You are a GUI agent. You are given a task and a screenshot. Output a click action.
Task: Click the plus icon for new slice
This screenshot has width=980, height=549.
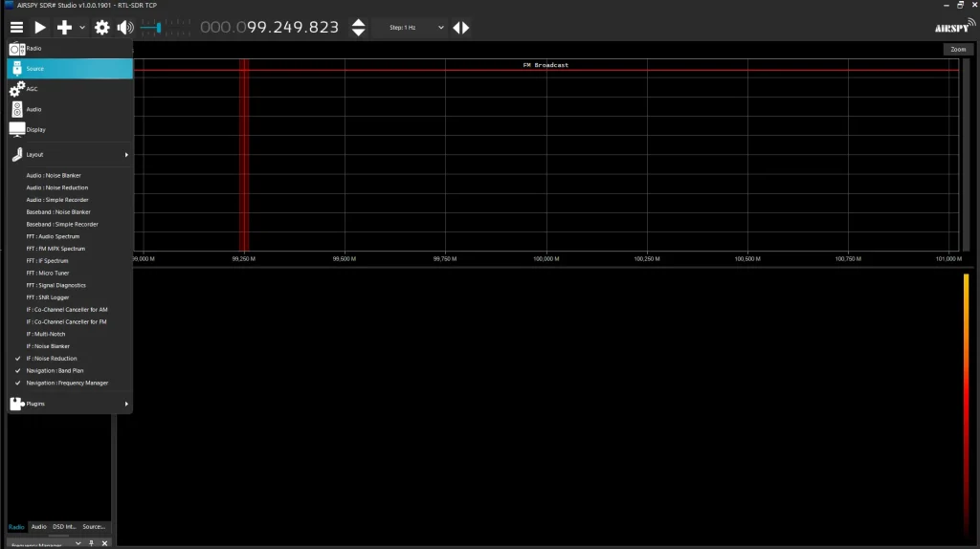65,28
